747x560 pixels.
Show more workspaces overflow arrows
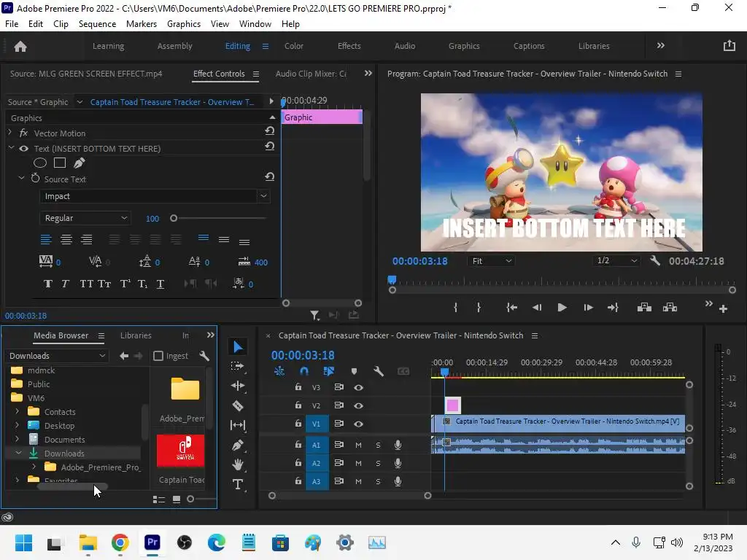coord(661,46)
